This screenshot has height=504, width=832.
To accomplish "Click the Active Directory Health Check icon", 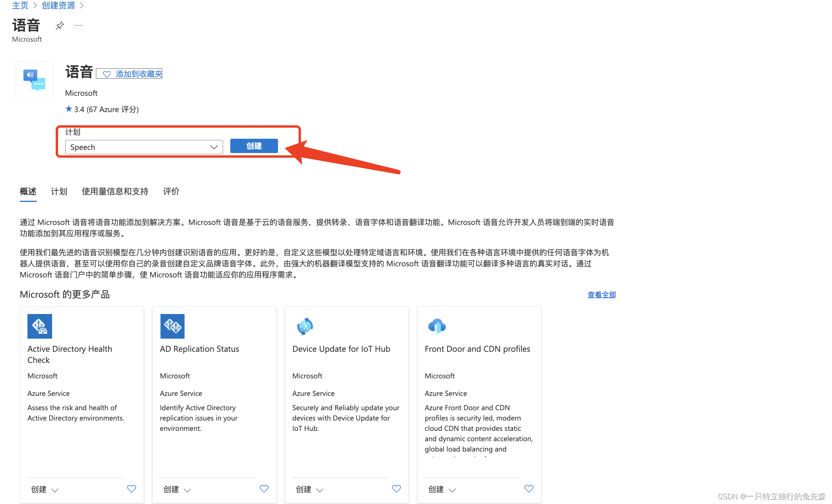I will (x=40, y=326).
